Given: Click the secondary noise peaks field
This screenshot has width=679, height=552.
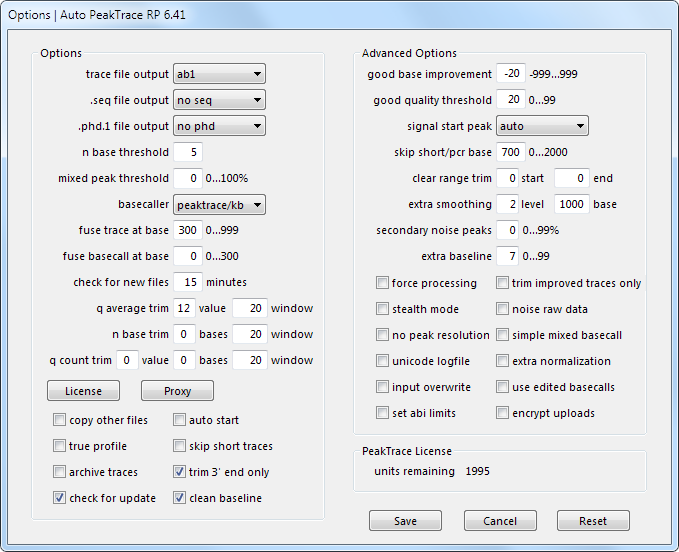Looking at the screenshot, I should pyautogui.click(x=508, y=230).
